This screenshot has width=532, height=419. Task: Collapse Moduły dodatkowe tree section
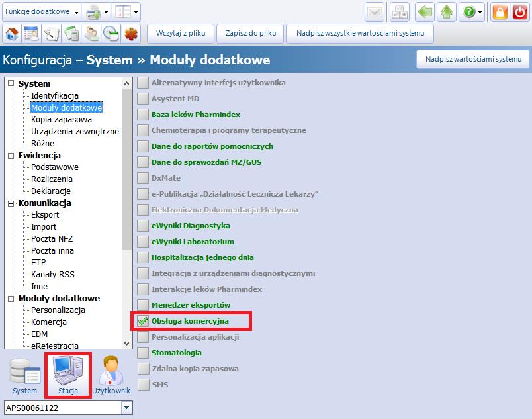[11, 299]
